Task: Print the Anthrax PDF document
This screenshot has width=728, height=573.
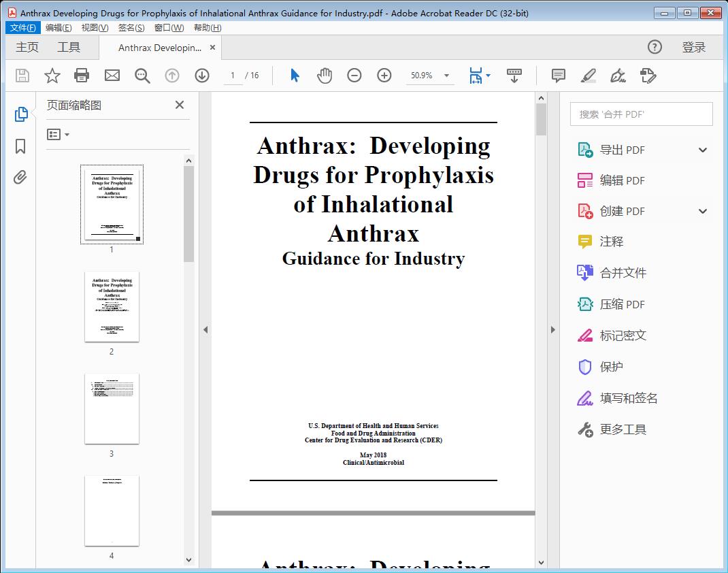Action: point(82,76)
